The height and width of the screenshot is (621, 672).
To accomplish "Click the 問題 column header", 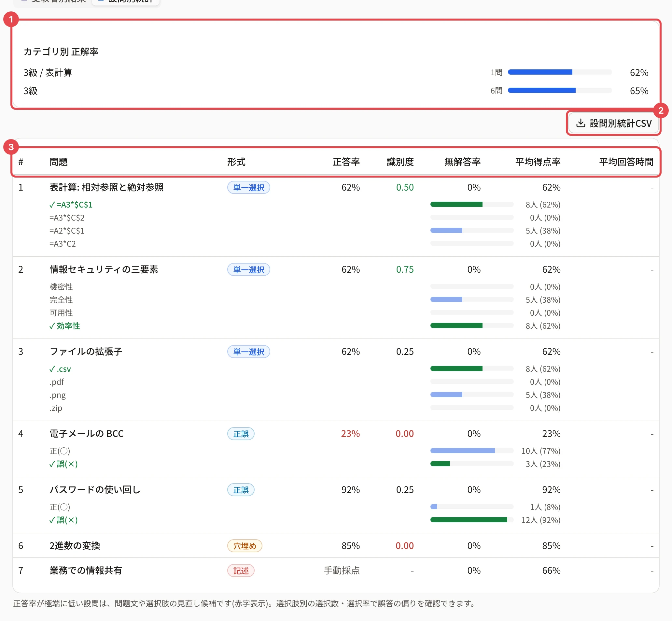I will coord(58,162).
